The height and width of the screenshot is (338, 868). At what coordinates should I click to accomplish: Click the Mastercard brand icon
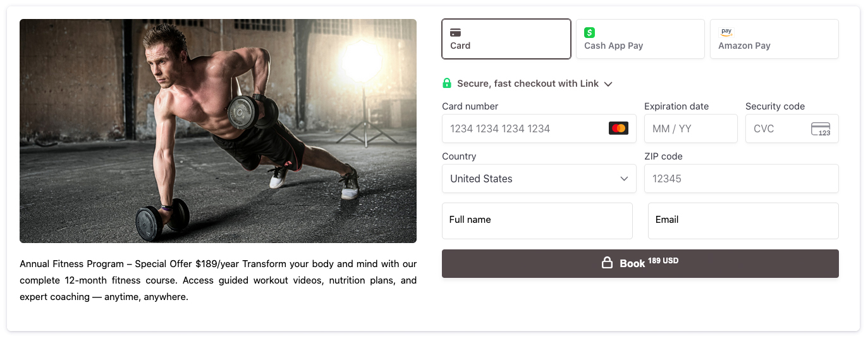pyautogui.click(x=618, y=128)
